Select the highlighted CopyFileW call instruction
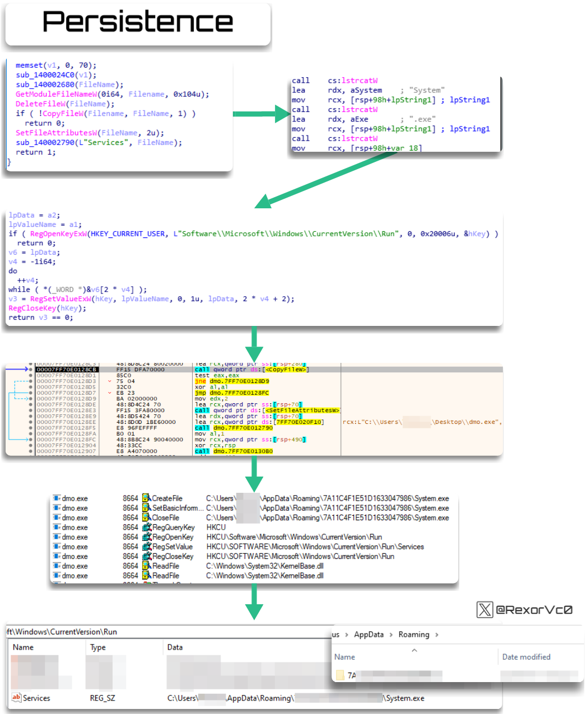588x714 pixels. click(x=252, y=370)
